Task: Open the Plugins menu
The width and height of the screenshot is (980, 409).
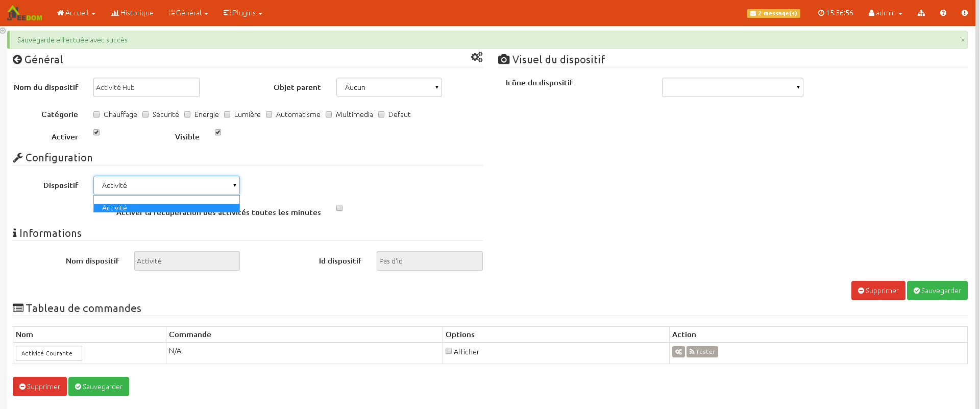Action: pyautogui.click(x=243, y=13)
